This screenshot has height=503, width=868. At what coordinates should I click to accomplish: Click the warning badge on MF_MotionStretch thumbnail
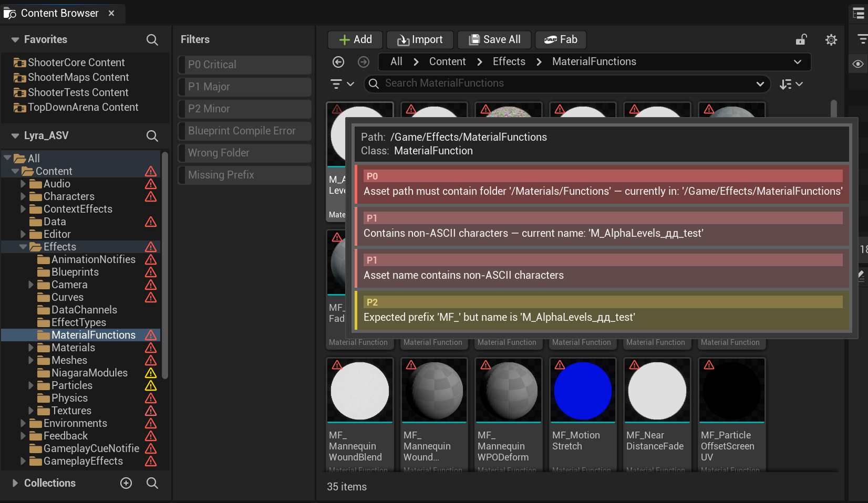(560, 364)
